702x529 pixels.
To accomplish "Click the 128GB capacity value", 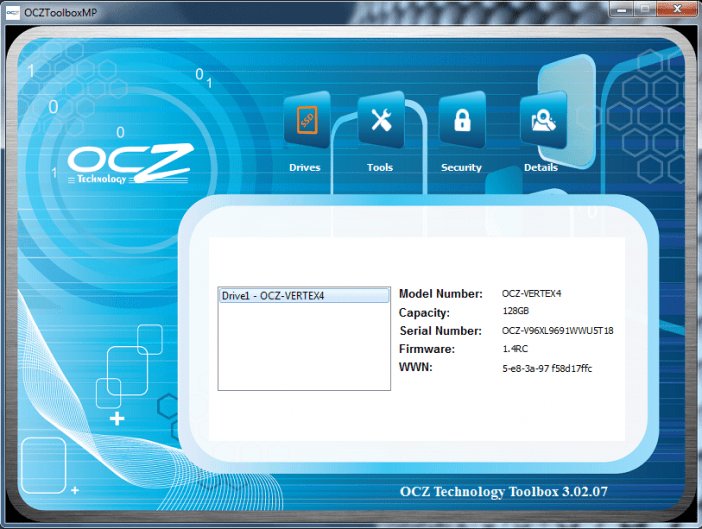I will [x=516, y=311].
